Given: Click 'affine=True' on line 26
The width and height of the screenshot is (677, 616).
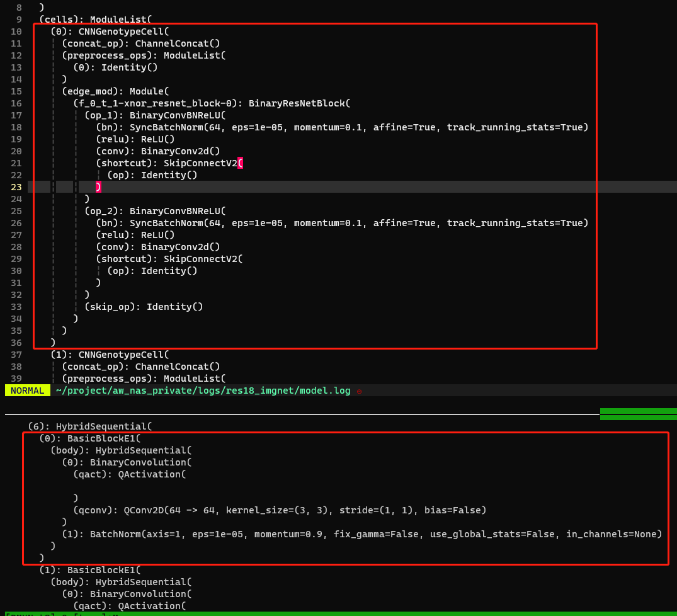Looking at the screenshot, I should coord(404,223).
